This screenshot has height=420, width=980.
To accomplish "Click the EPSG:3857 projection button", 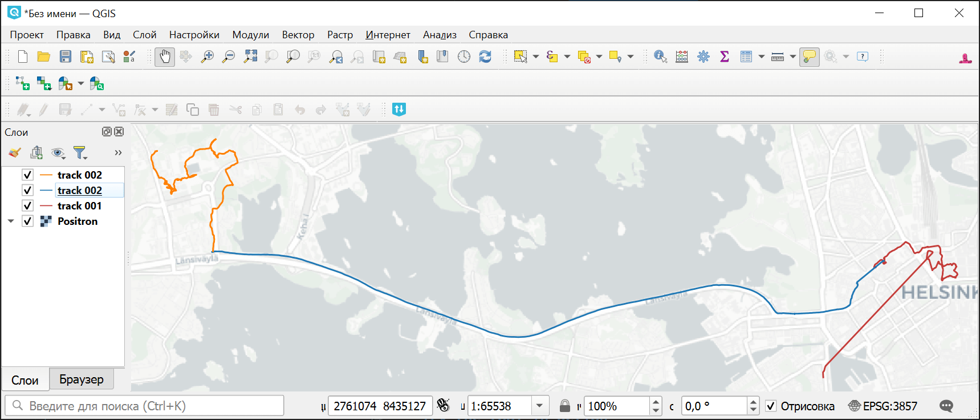I will tap(883, 406).
